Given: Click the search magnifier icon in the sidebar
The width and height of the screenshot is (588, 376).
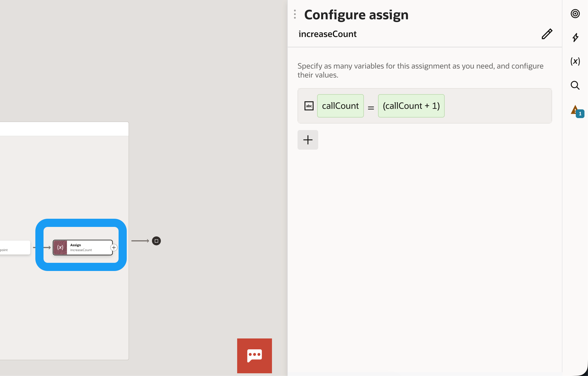Looking at the screenshot, I should click(x=575, y=85).
